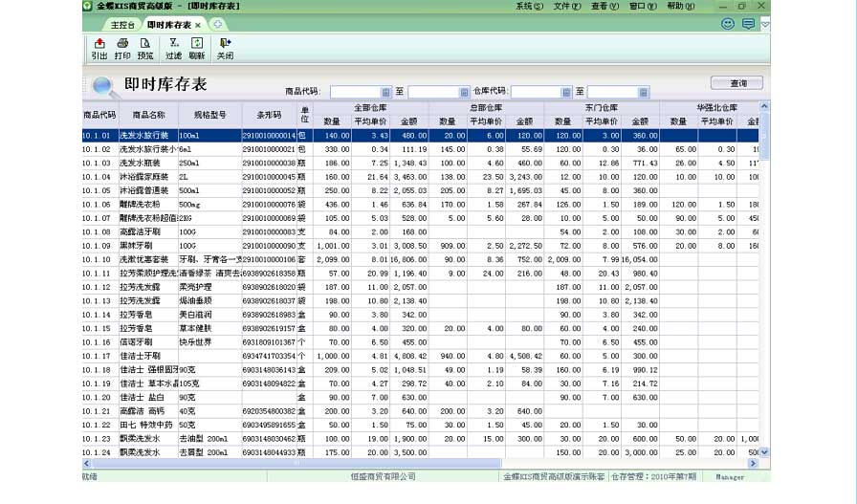Click the 查询 (query) button
857x504 pixels.
point(736,83)
